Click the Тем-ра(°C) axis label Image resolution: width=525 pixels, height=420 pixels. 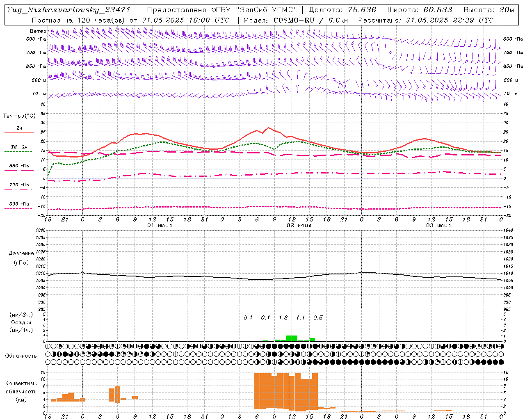[x=19, y=116]
